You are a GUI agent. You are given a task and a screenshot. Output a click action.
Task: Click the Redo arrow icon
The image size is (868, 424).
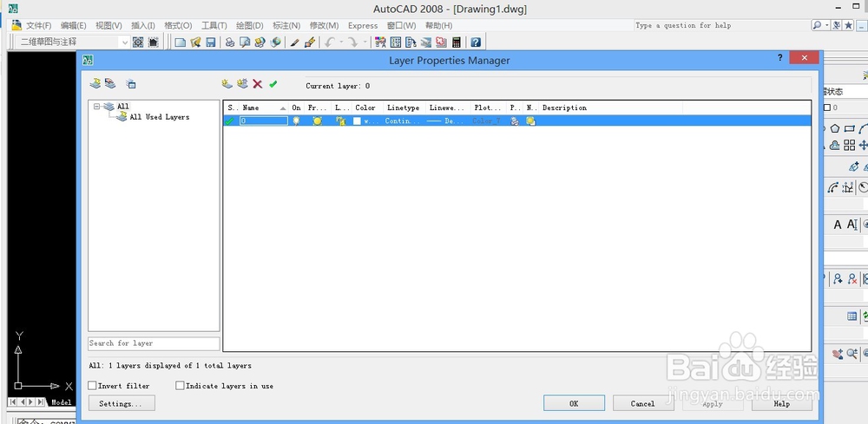coord(353,42)
